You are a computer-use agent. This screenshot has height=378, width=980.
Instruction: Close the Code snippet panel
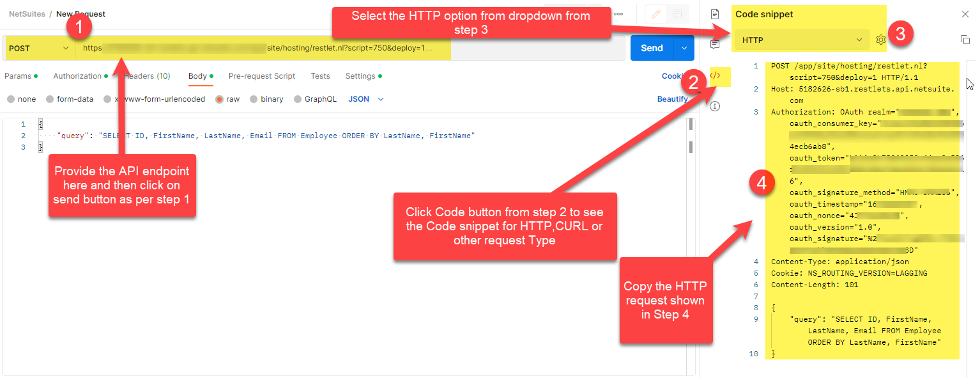pyautogui.click(x=965, y=13)
